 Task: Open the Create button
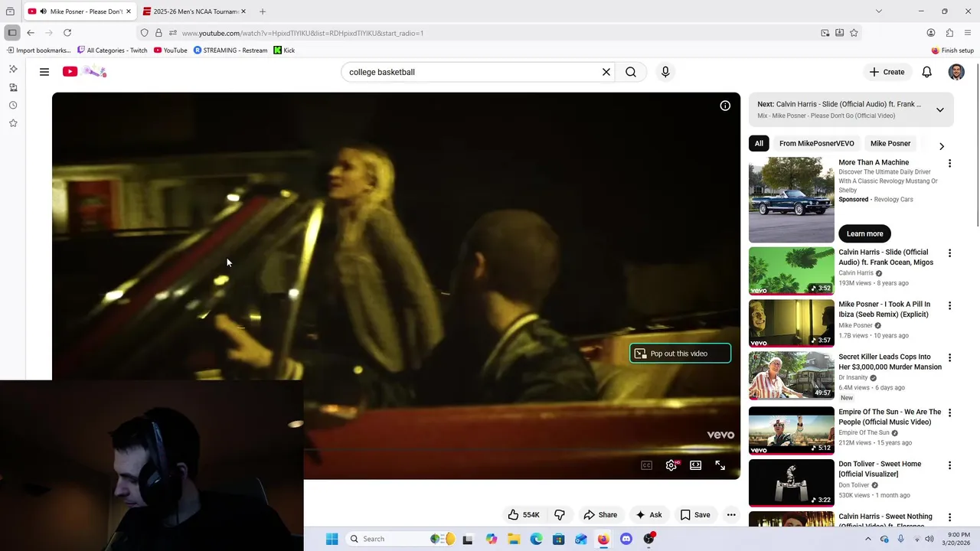[887, 72]
